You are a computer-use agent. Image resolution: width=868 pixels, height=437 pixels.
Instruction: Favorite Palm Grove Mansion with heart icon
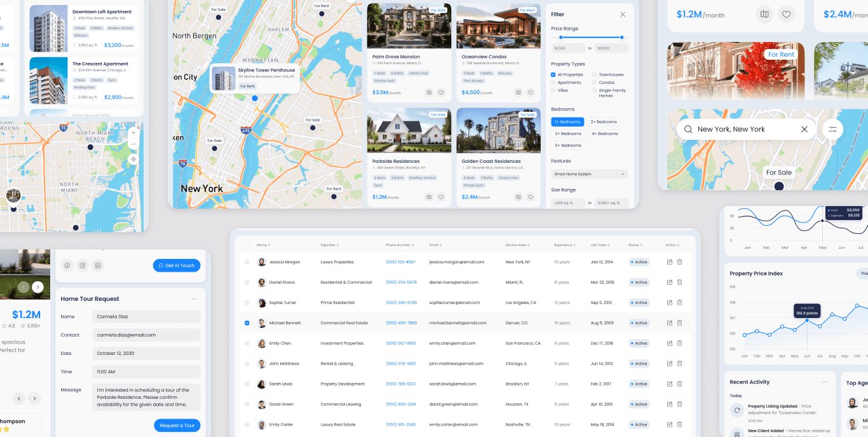tap(441, 92)
